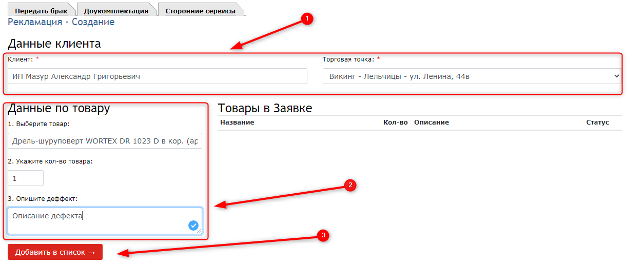The width and height of the screenshot is (644, 266).
Task: Click the Описание column header
Action: pos(432,122)
